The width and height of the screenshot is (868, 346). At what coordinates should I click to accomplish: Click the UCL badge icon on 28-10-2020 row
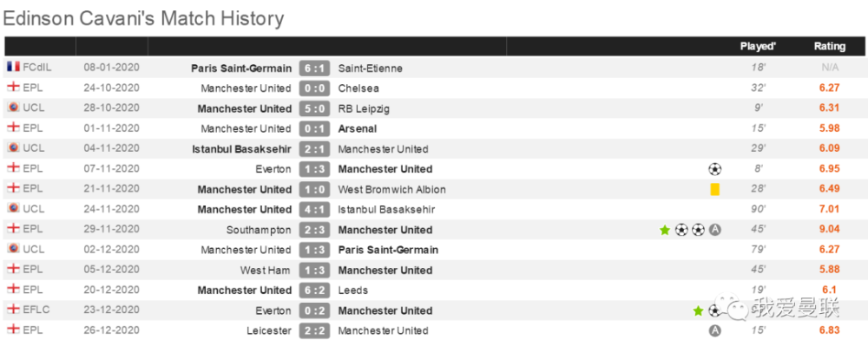point(13,108)
